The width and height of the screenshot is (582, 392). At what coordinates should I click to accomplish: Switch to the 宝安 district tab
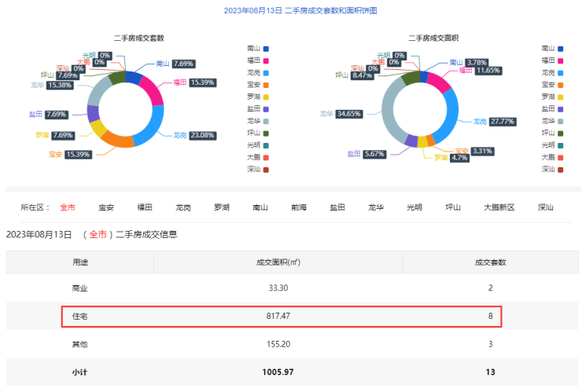[x=106, y=207]
